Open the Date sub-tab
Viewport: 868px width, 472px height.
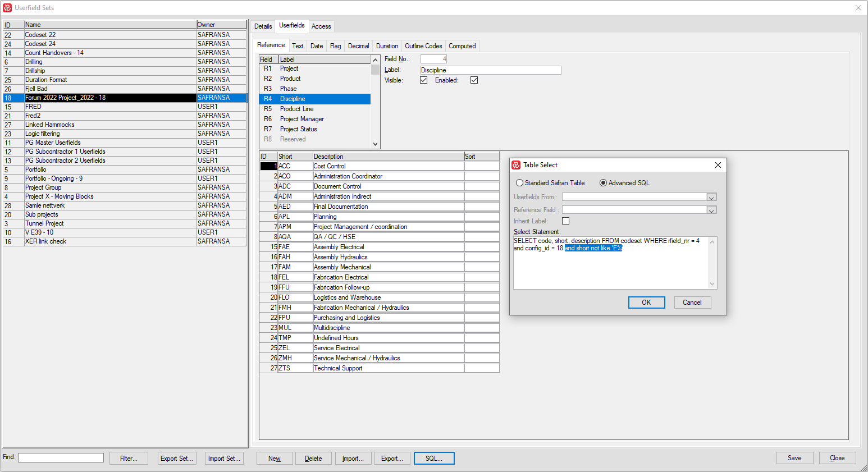coord(317,46)
